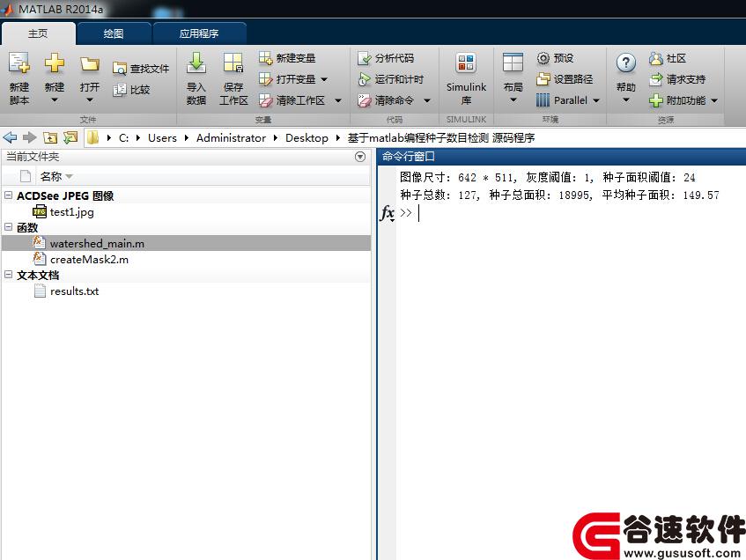Click the command output line starting 图像尺寸
Screen dimensions: 746x560
[548, 178]
